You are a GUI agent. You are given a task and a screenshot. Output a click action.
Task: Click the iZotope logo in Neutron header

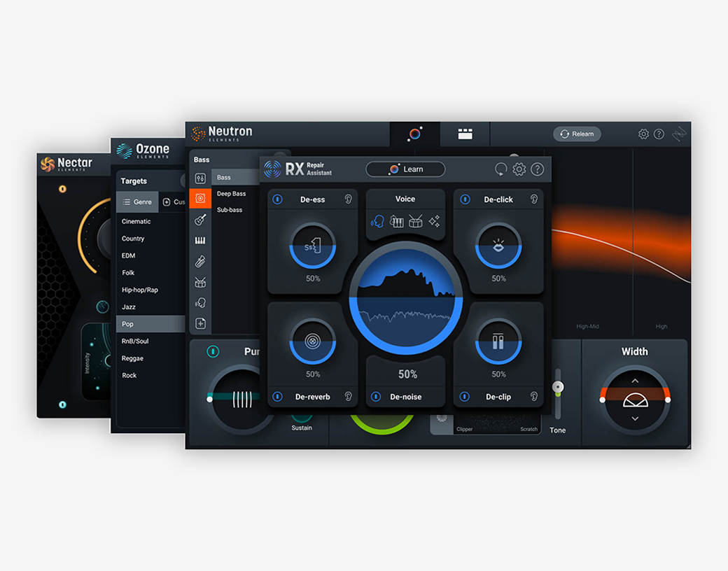(x=679, y=134)
